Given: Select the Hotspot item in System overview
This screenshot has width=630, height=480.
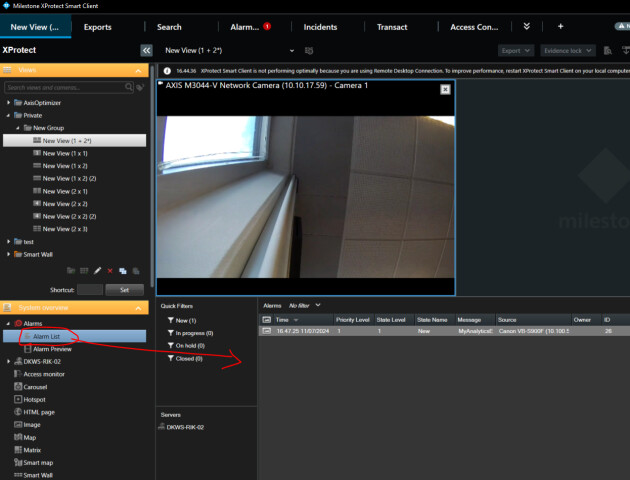Looking at the screenshot, I should coord(37,399).
